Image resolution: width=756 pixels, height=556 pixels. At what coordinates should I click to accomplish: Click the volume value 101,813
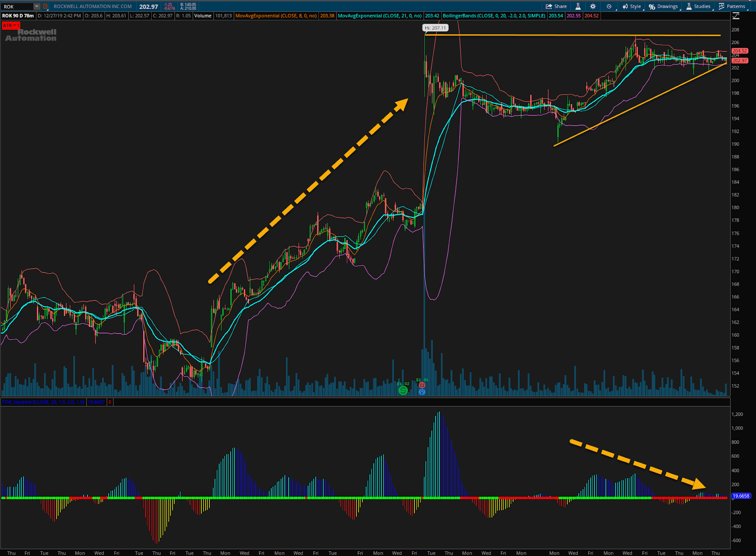click(223, 16)
